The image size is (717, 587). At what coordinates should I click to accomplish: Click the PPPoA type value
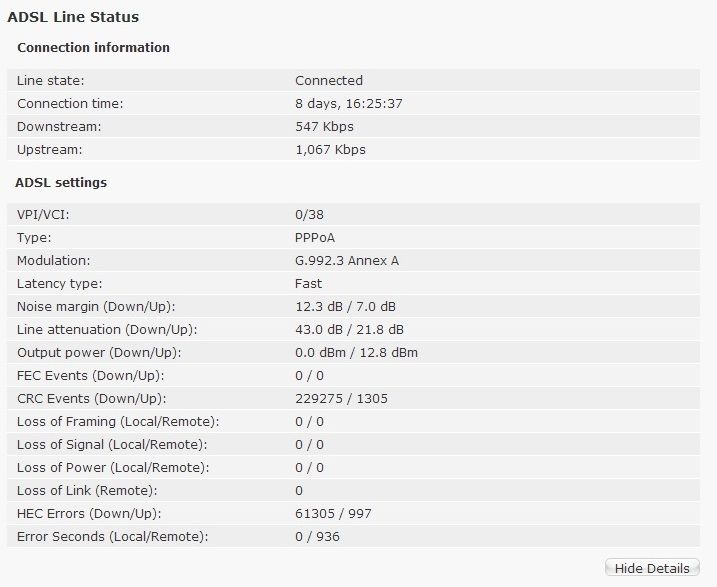[x=315, y=238]
